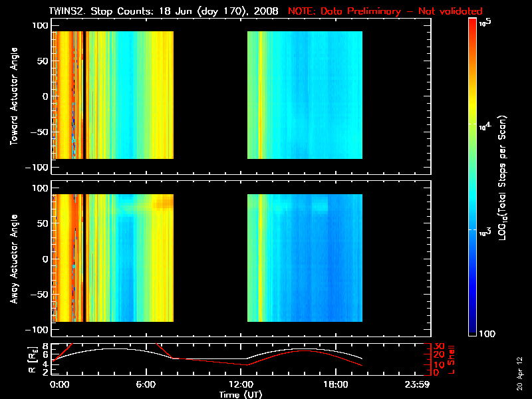The width and height of the screenshot is (532, 399).
Task: Click the 'Away Actuator Angle' axis label
Action: [13, 259]
